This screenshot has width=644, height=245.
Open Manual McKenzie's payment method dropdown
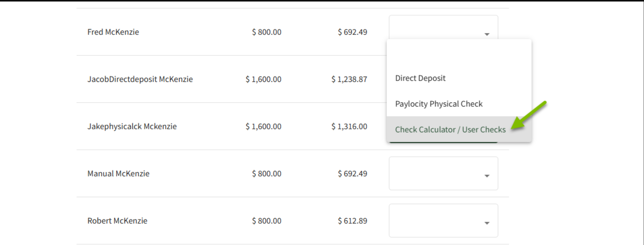[x=444, y=173]
